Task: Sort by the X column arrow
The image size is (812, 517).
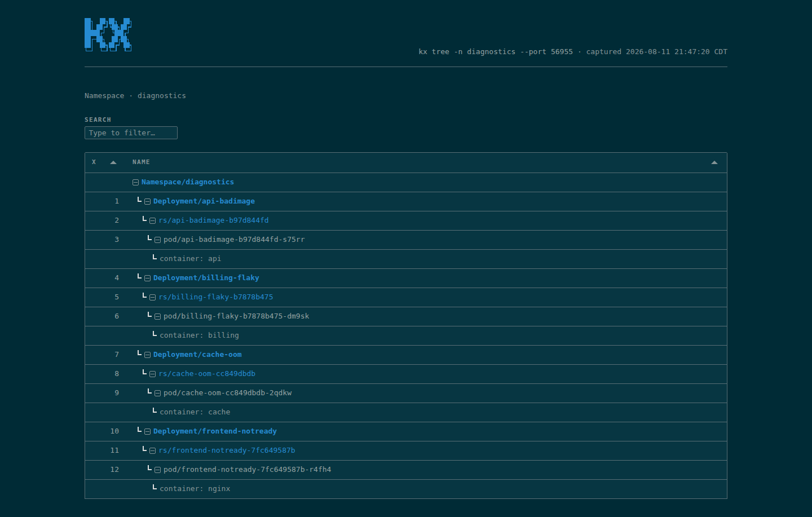Action: (x=113, y=162)
